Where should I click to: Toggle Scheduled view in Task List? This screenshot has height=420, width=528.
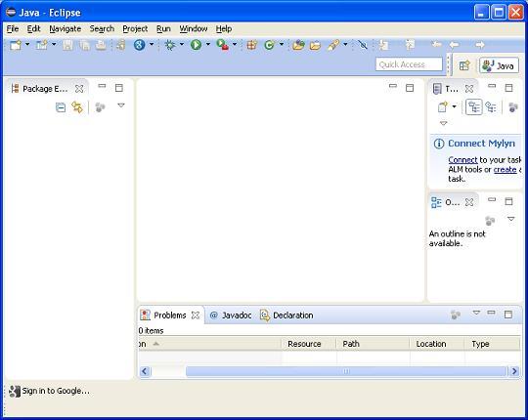tap(491, 107)
